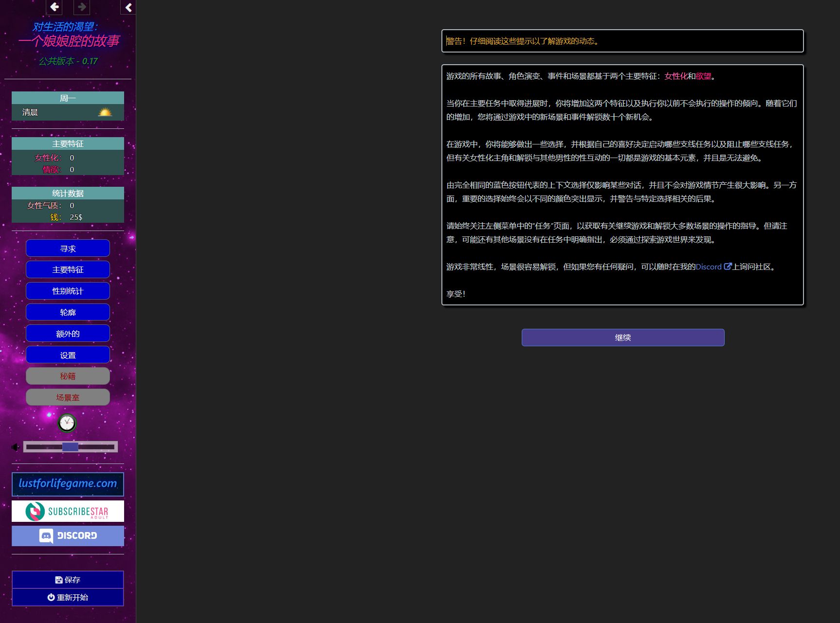
Task: Open the 主要特征 menu button
Action: (x=68, y=269)
